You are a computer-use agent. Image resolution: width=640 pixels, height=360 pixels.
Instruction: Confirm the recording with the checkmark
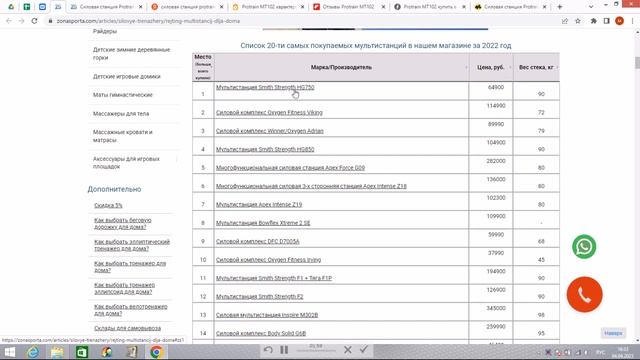(x=364, y=350)
